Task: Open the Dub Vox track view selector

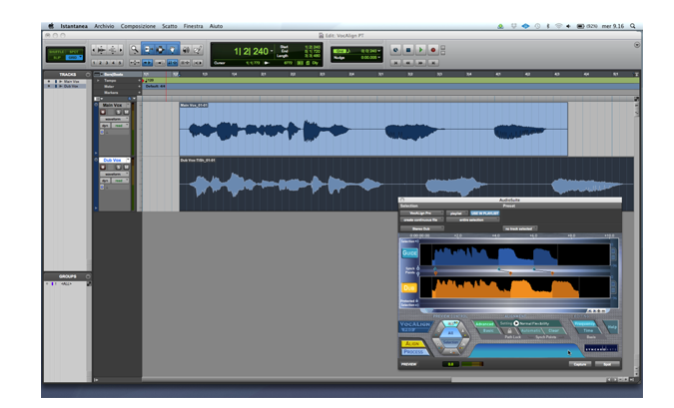Action: tap(115, 174)
